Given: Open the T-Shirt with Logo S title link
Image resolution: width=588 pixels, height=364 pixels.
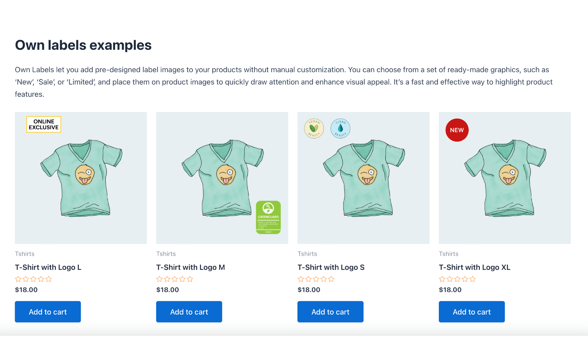Looking at the screenshot, I should pyautogui.click(x=331, y=267).
